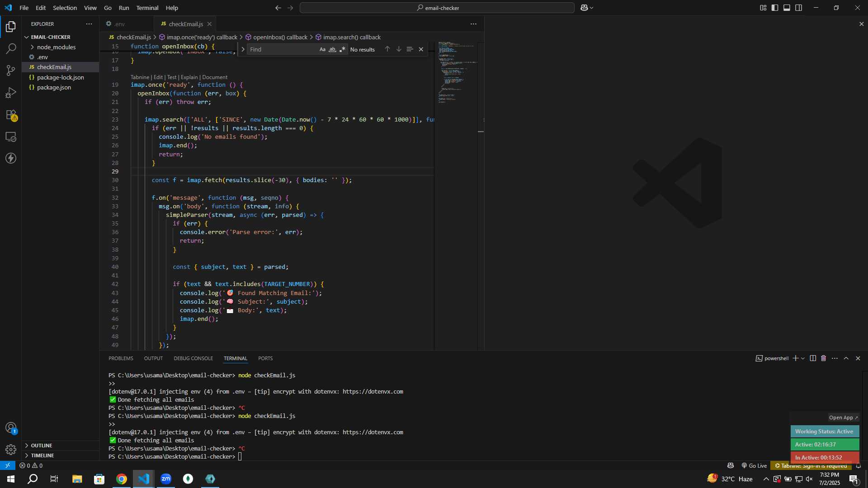Viewport: 868px width, 488px height.
Task: Click Tabnine Explain code lens link
Action: pos(189,77)
